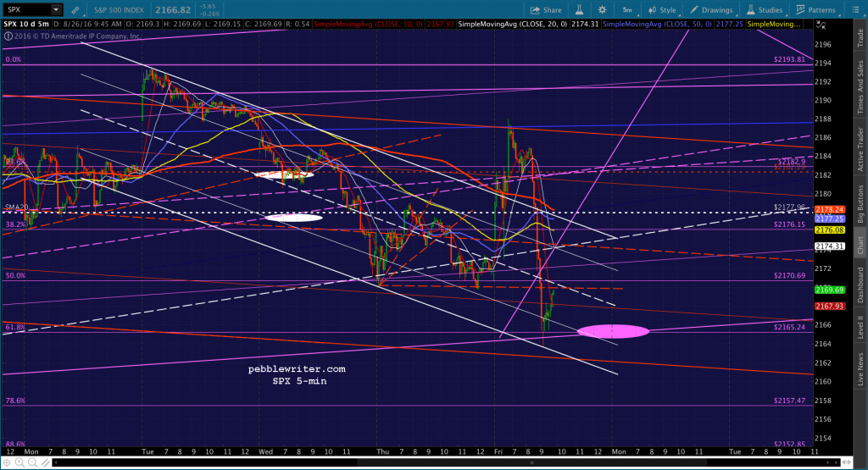
Task: Click the zoom out magnifier icon
Action: (32, 462)
